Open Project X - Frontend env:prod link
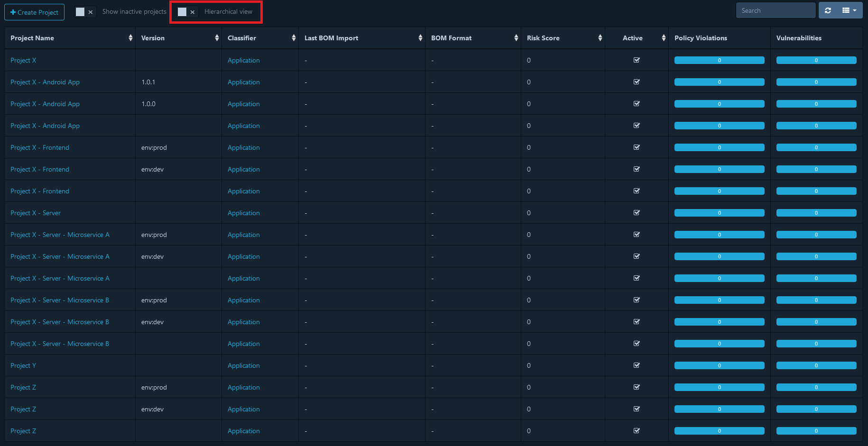 [40, 147]
